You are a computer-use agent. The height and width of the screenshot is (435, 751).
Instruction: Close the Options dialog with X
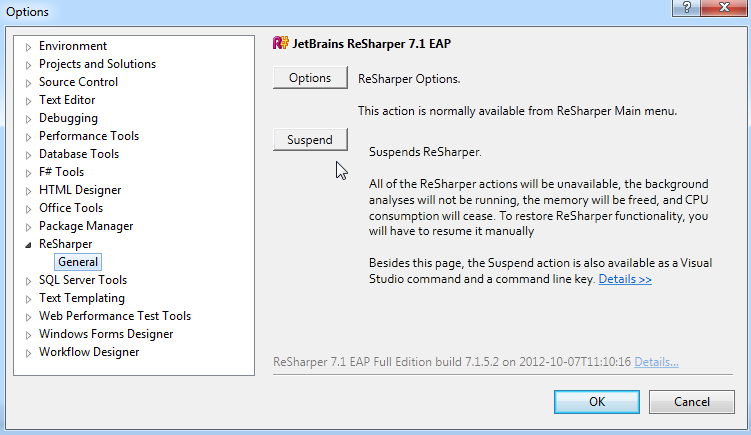click(x=724, y=8)
